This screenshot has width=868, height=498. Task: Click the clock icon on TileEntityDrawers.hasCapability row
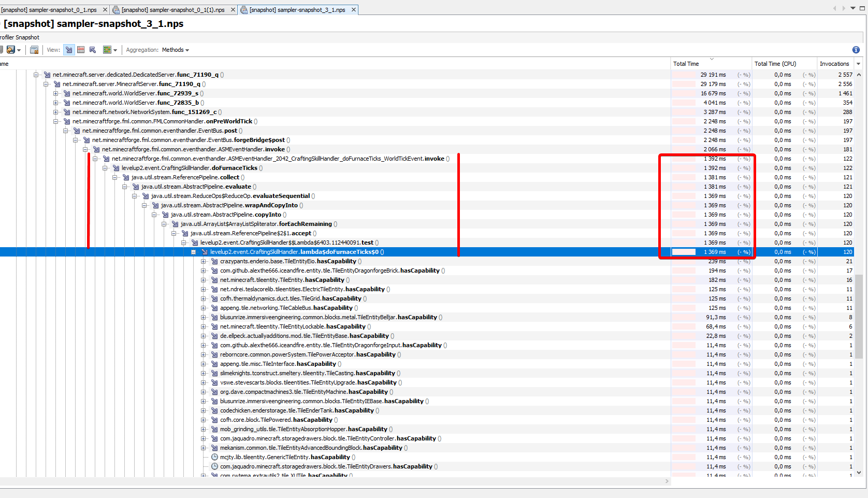[214, 466]
